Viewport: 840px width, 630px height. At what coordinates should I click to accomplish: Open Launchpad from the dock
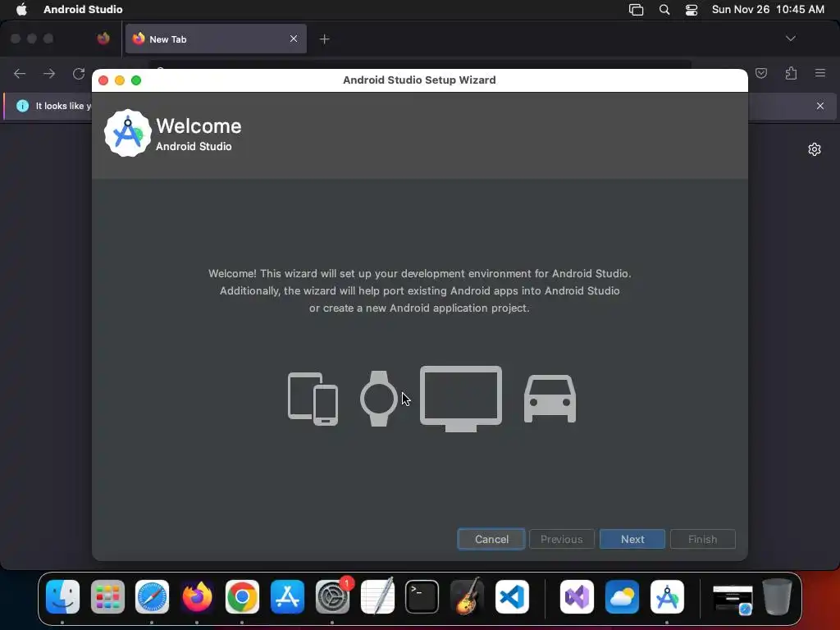point(107,597)
